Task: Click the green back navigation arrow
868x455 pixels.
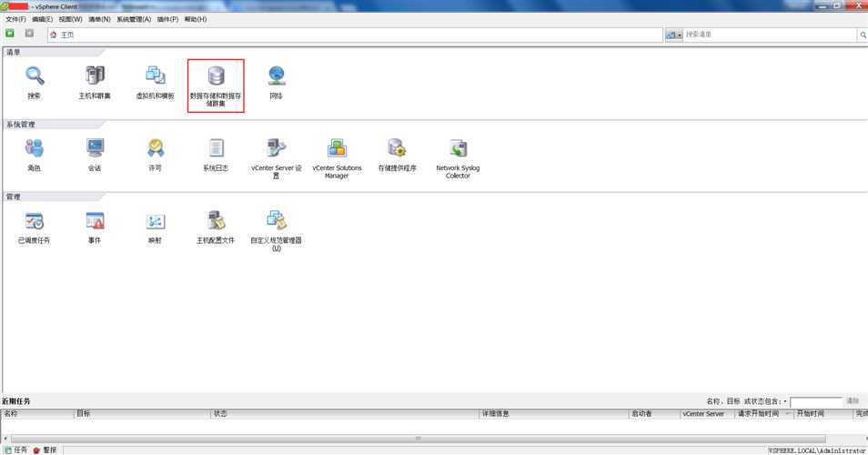Action: coord(10,34)
